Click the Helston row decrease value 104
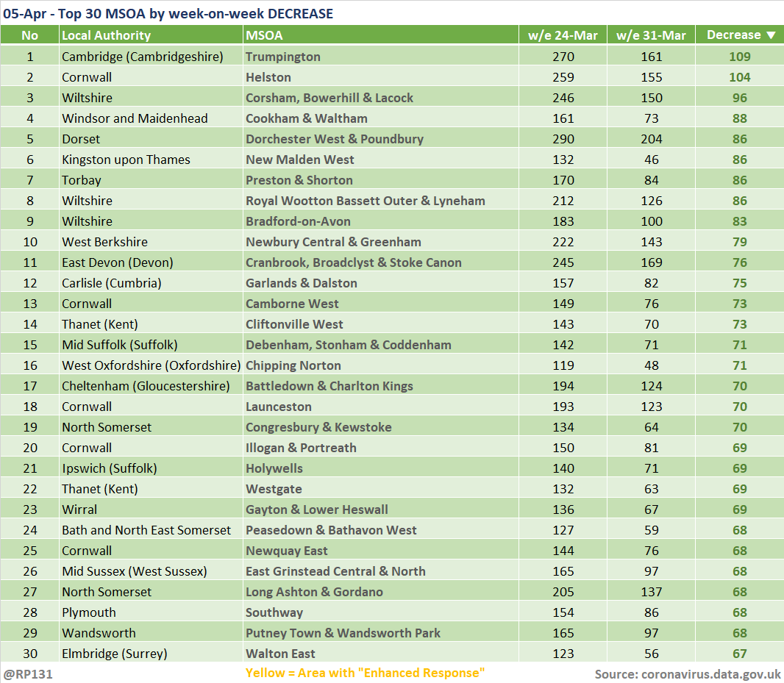 point(739,77)
